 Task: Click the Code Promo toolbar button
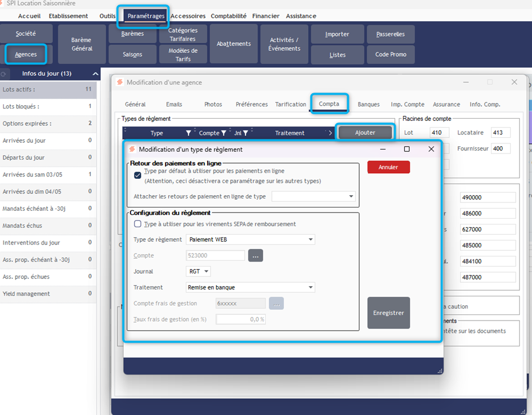click(x=391, y=55)
